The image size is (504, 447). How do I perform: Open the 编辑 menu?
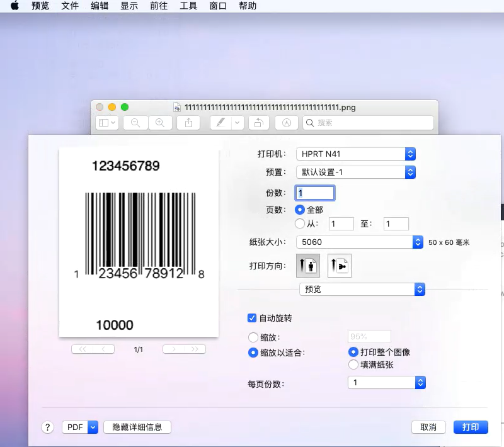(x=100, y=6)
